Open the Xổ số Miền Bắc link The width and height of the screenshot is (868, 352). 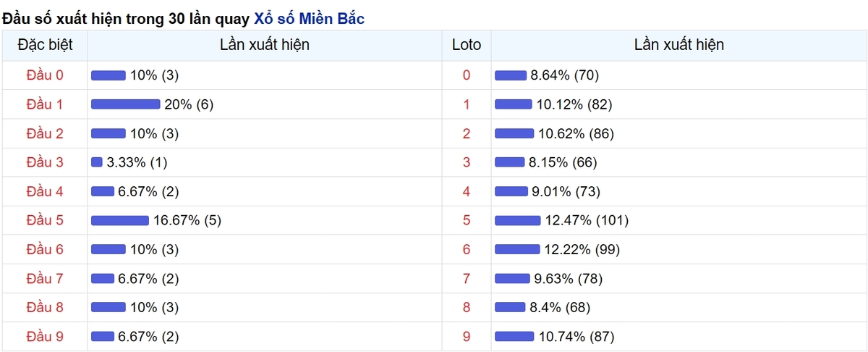(x=310, y=19)
